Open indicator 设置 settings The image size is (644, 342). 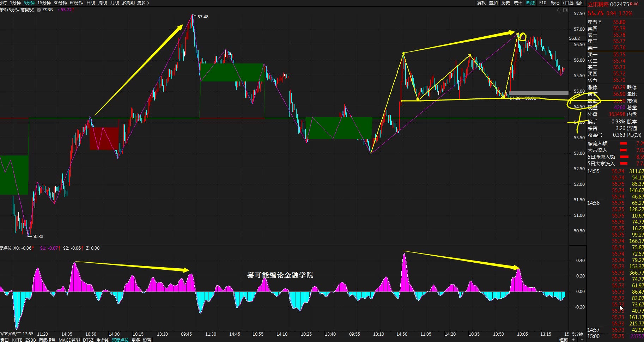(147, 340)
